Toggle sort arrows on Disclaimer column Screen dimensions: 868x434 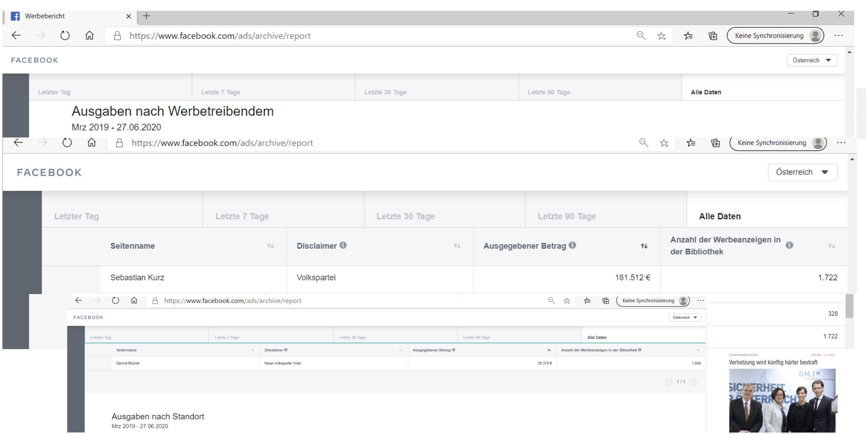click(x=457, y=246)
